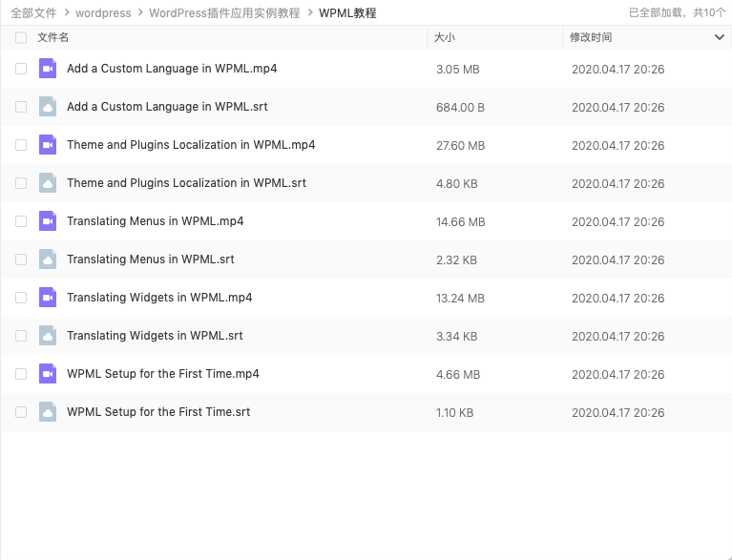Click the video icon for Translating Menus in WPML.mp4
The width and height of the screenshot is (732, 560).
[48, 221]
